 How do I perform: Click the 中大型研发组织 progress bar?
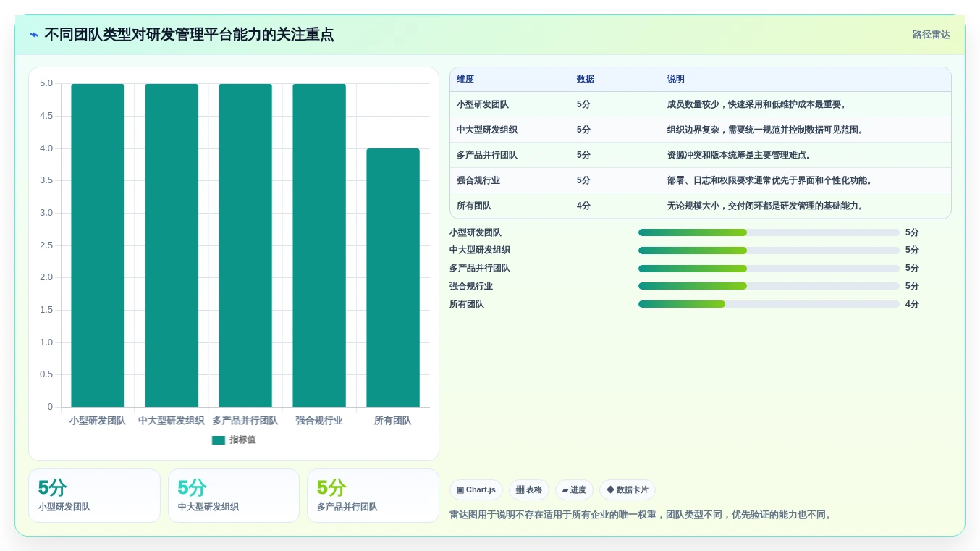click(x=769, y=251)
